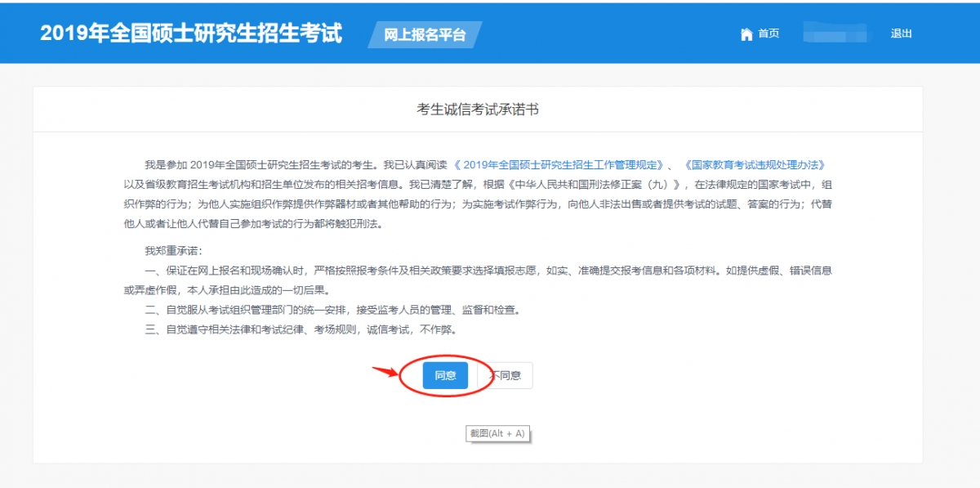Open 首页 from the top blue bar
Image resolution: width=980 pixels, height=488 pixels.
(x=768, y=34)
